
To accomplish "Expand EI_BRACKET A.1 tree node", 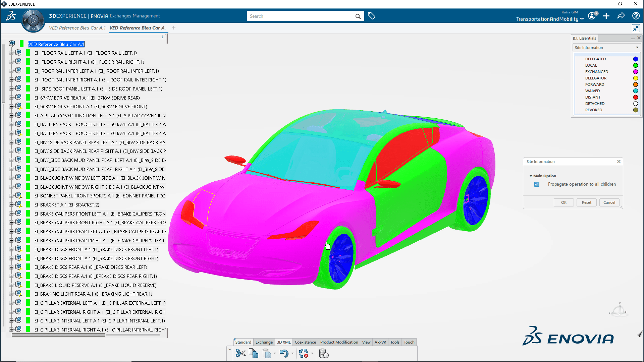I will coord(11,205).
